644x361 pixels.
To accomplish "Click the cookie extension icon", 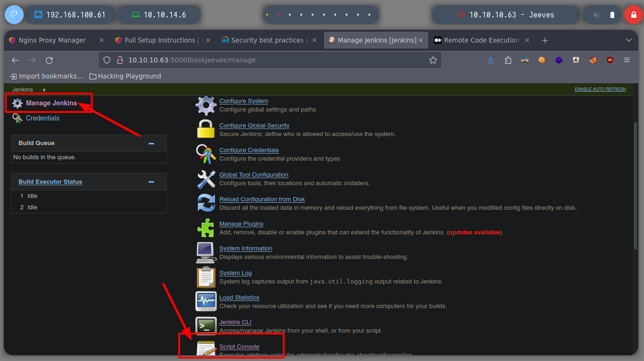I will pos(542,60).
